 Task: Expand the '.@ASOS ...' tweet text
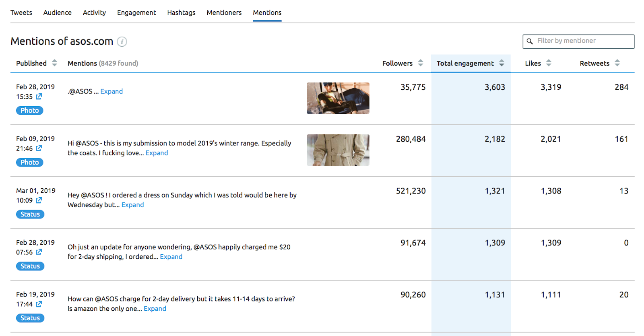pos(111,91)
